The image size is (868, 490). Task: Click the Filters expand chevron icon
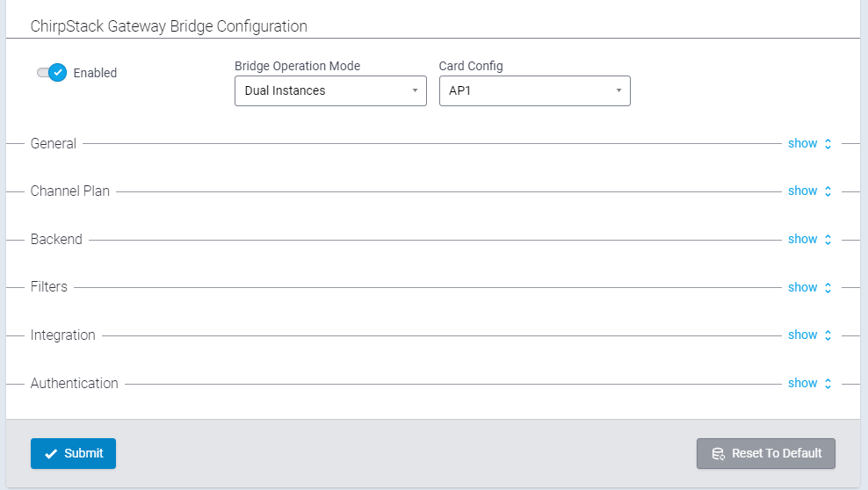[x=828, y=287]
